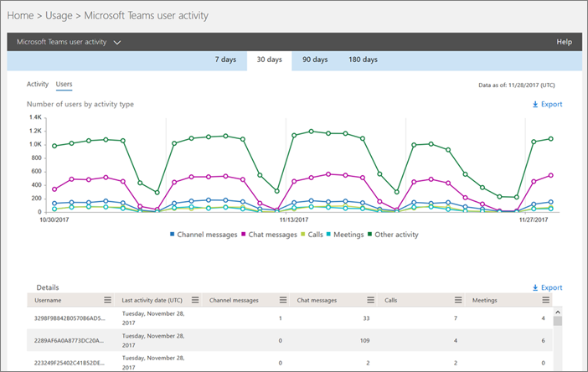Click the Data as of 11/28/2017 text

[x=517, y=85]
